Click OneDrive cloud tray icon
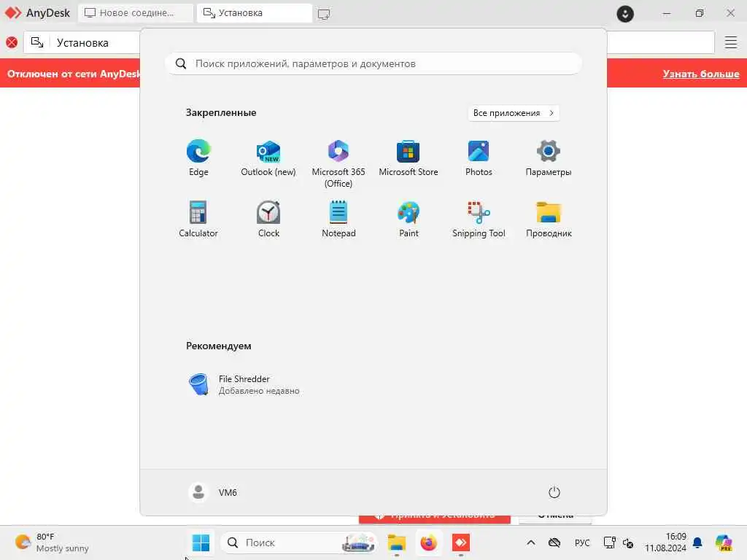747x560 pixels. pyautogui.click(x=554, y=542)
